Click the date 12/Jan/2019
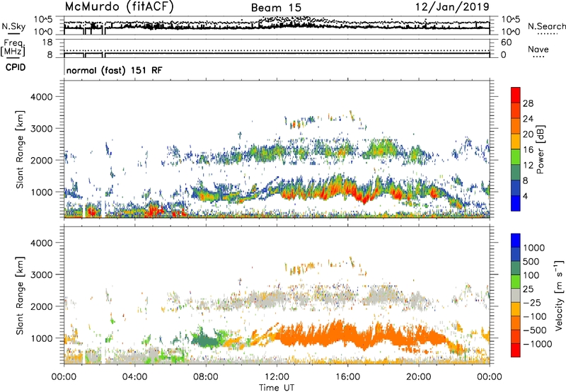566x392 pixels. tap(452, 6)
